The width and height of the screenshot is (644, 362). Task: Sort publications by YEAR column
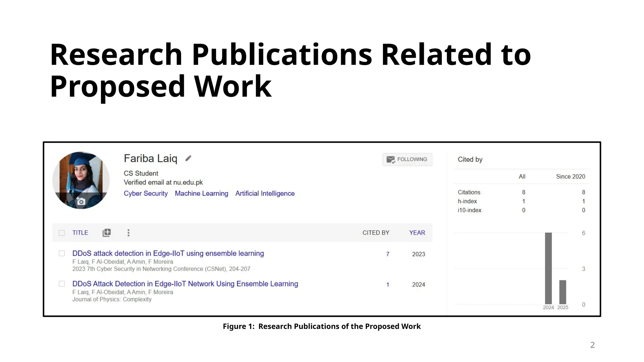coord(417,233)
